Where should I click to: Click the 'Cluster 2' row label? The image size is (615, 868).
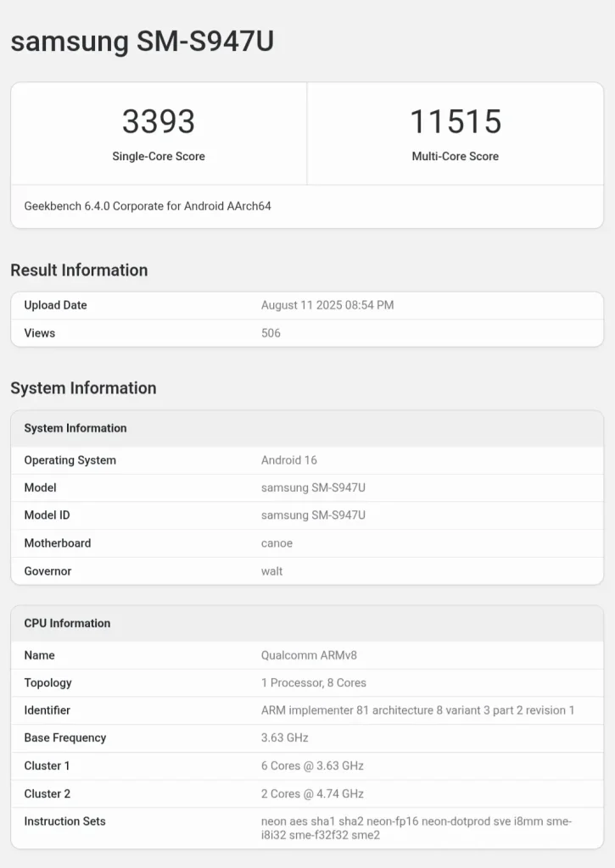tap(48, 793)
